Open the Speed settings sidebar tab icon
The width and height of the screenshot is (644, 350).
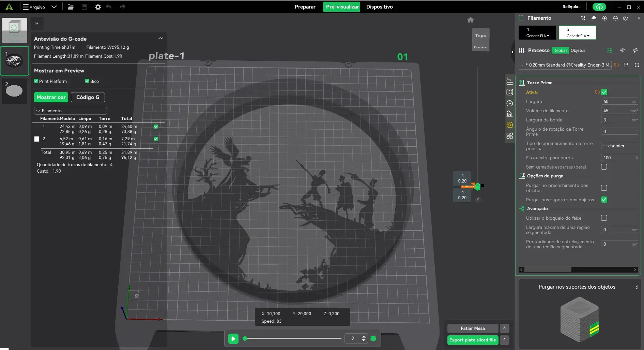pos(510,103)
